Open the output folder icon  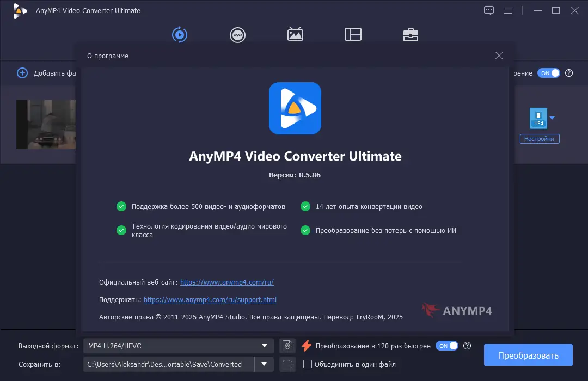point(287,364)
